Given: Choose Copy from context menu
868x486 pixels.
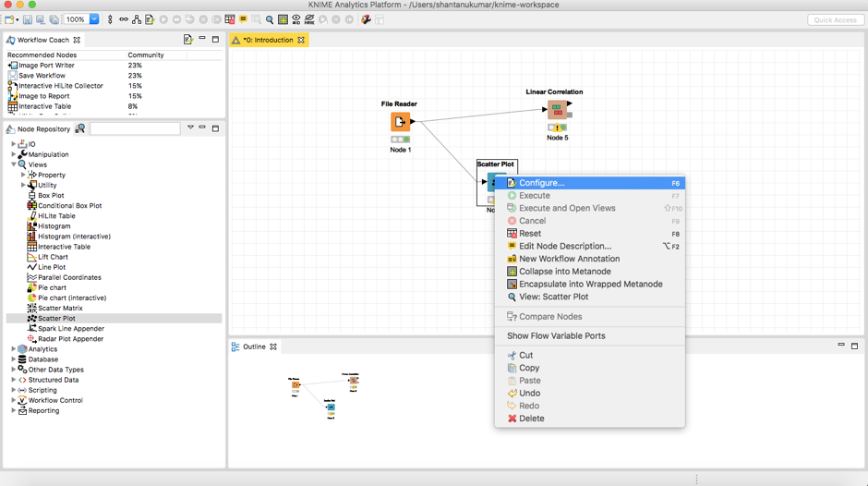Looking at the screenshot, I should (589, 368).
